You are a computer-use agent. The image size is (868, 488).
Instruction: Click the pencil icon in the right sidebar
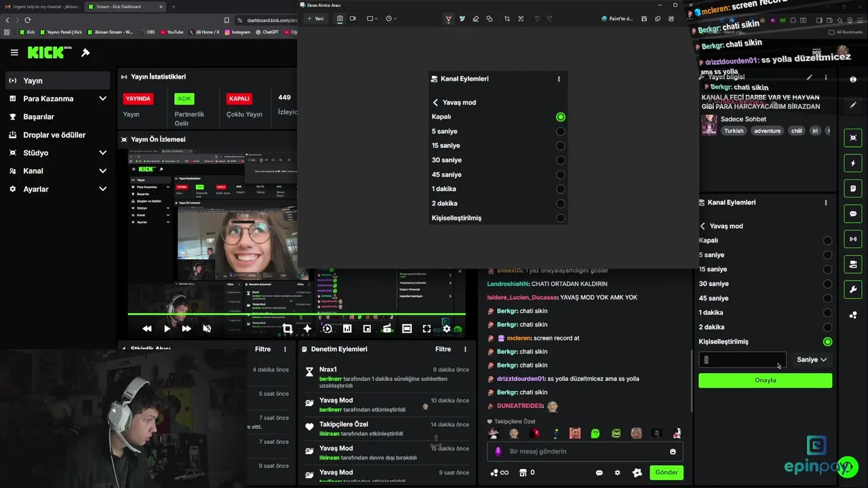[x=853, y=105]
